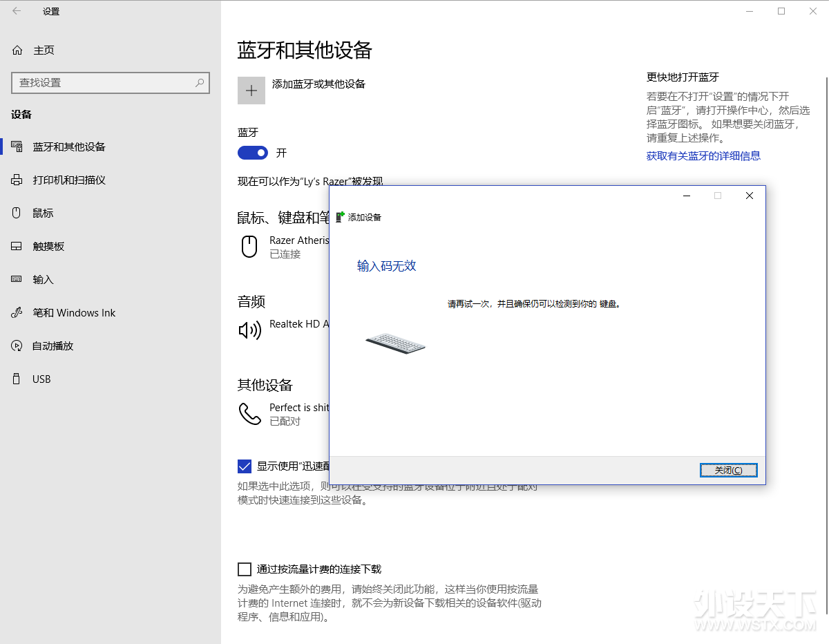Click the Razer mouse device icon
829x644 pixels.
(249, 247)
